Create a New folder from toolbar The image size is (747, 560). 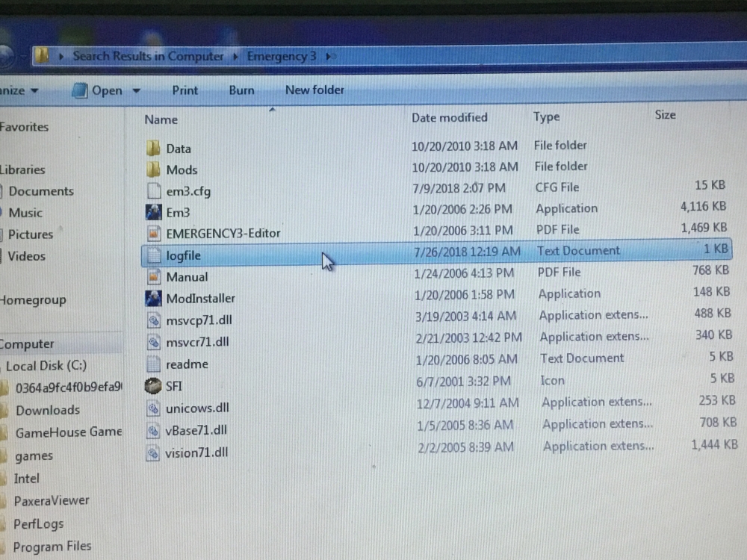click(x=314, y=90)
